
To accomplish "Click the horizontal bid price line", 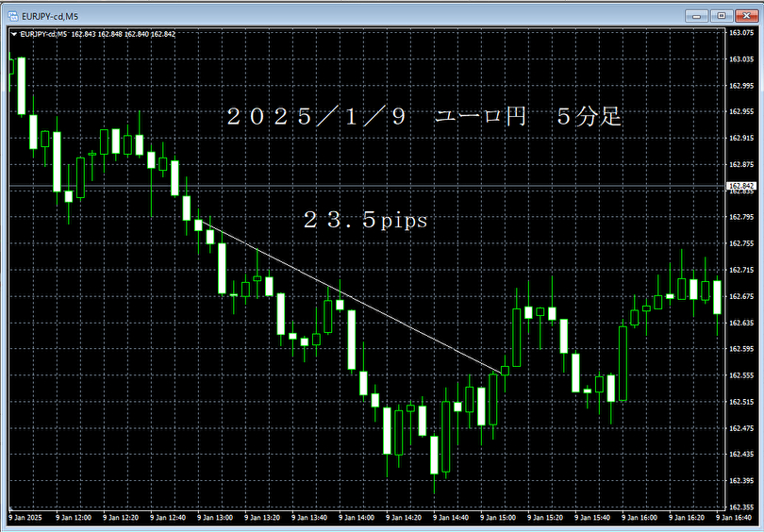I will [x=368, y=186].
